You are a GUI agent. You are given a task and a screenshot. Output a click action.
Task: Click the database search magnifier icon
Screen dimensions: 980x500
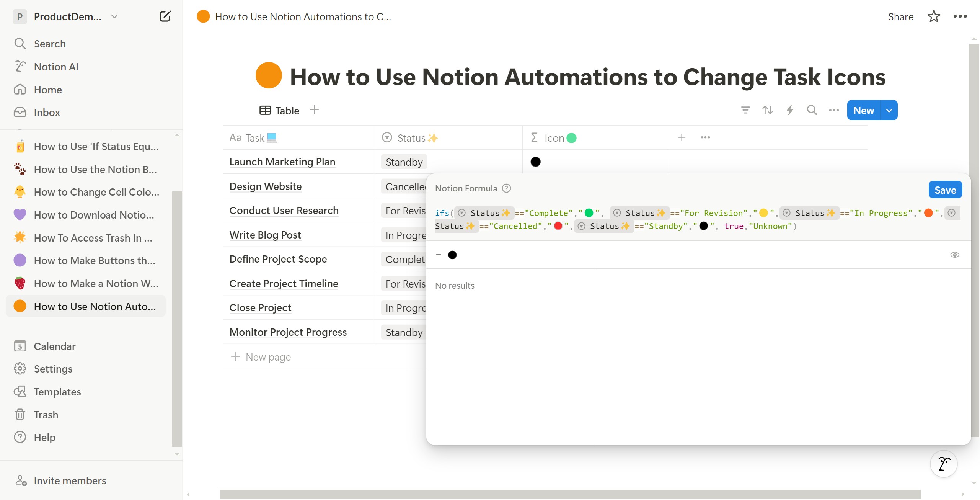point(812,110)
